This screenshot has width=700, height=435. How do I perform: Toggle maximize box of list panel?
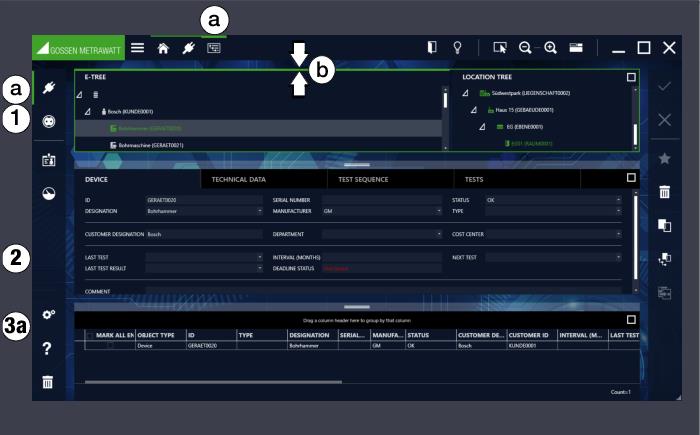coord(631,320)
